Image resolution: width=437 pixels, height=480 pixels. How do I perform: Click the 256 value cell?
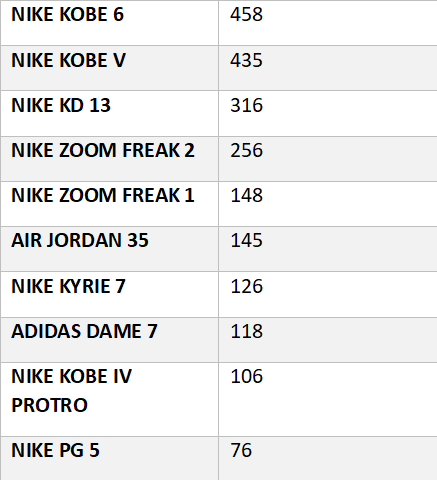point(328,159)
